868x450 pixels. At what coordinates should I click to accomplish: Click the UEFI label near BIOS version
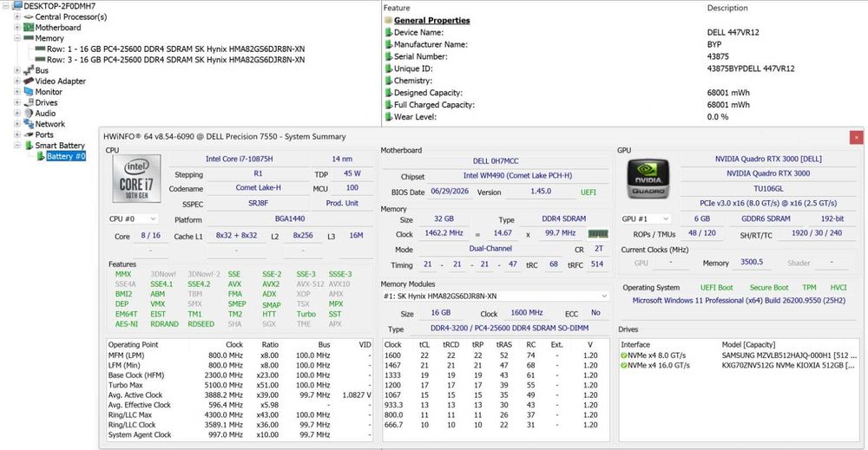pos(589,192)
